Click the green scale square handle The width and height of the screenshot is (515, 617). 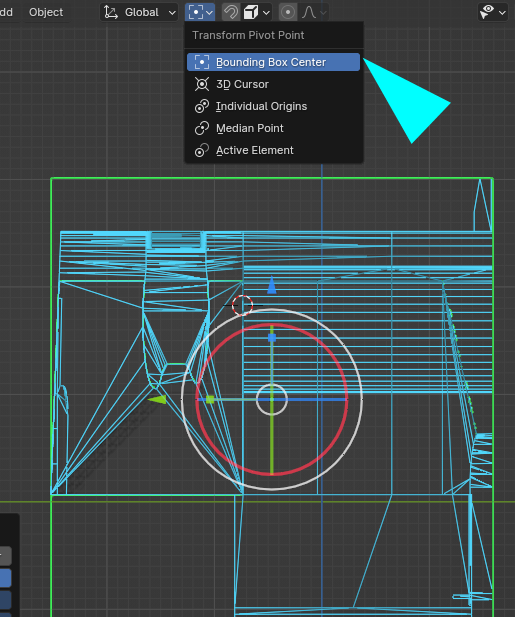pos(210,400)
